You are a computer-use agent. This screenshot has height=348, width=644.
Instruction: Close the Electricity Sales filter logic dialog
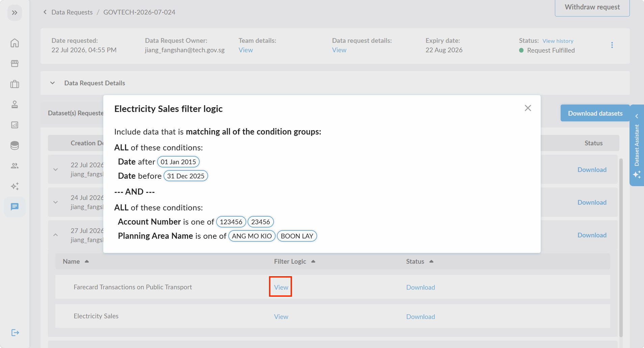(x=528, y=108)
